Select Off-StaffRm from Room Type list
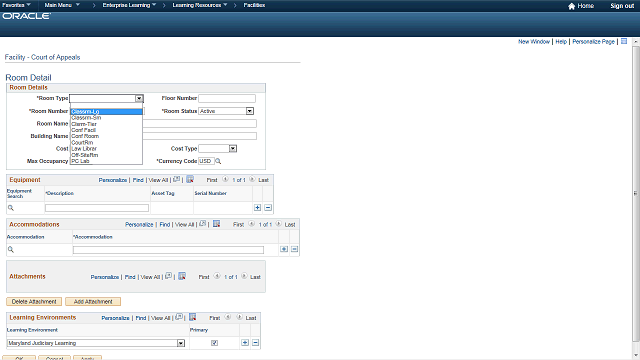Viewport: 640px width, 360px height. coord(106,155)
